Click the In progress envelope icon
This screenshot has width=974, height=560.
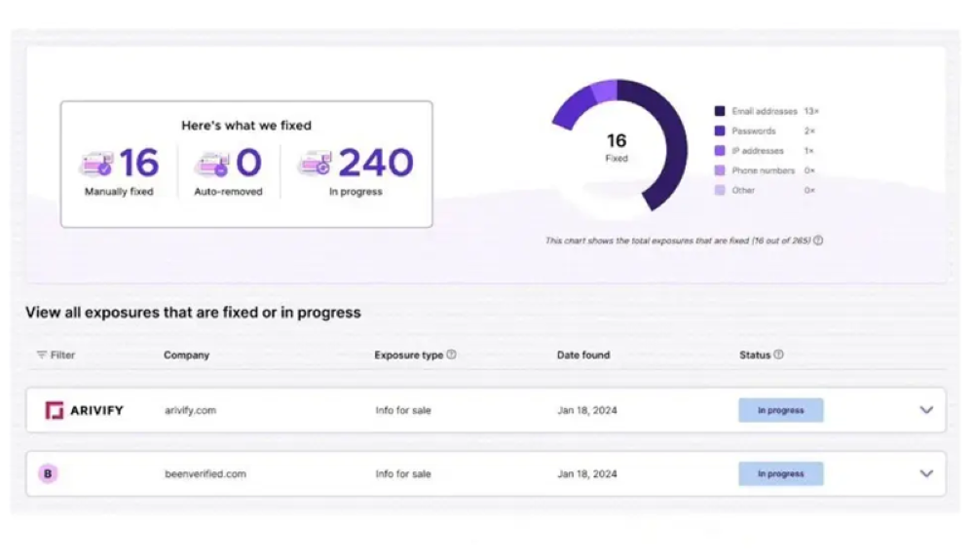click(x=315, y=163)
